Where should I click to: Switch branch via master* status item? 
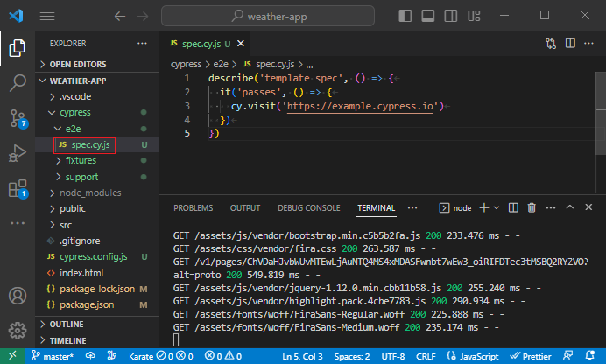53,356
